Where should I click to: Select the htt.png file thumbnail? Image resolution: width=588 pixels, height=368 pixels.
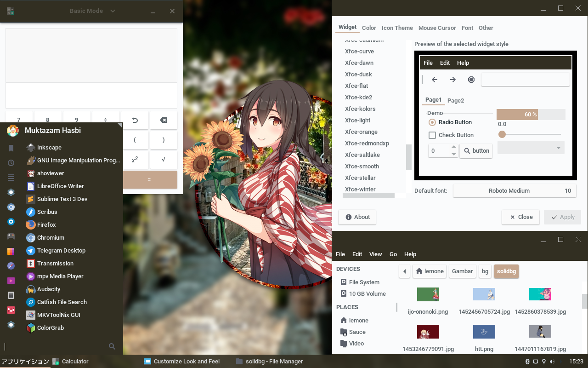(x=484, y=332)
